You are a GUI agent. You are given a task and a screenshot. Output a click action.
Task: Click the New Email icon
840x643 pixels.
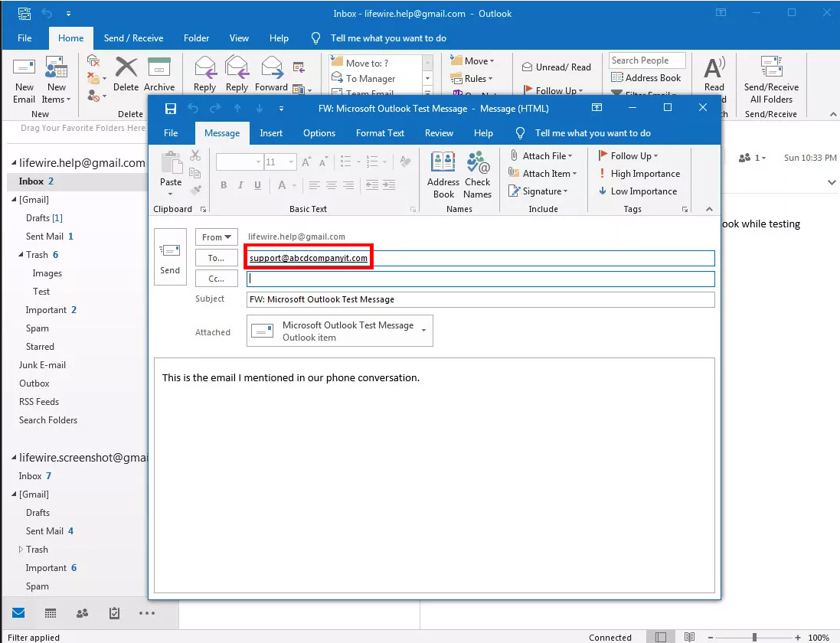[x=25, y=80]
